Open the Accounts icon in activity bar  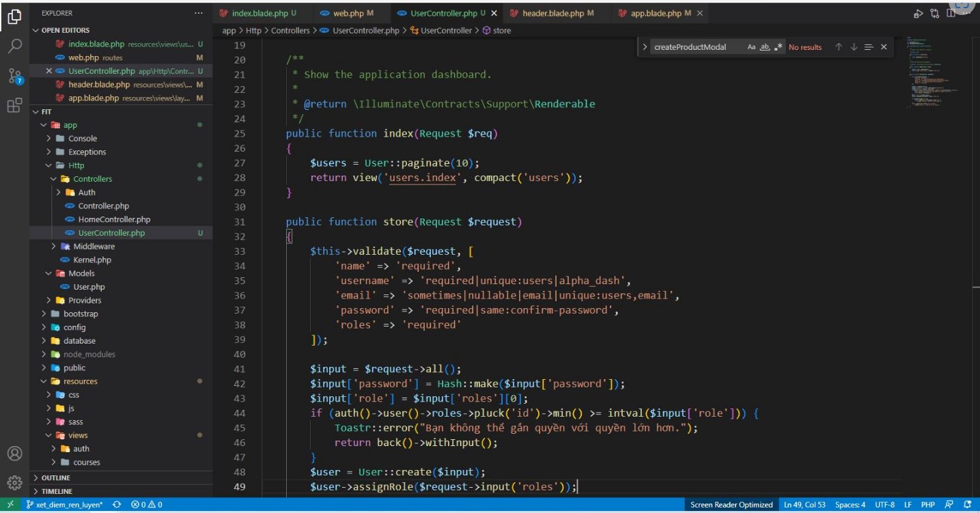14,454
